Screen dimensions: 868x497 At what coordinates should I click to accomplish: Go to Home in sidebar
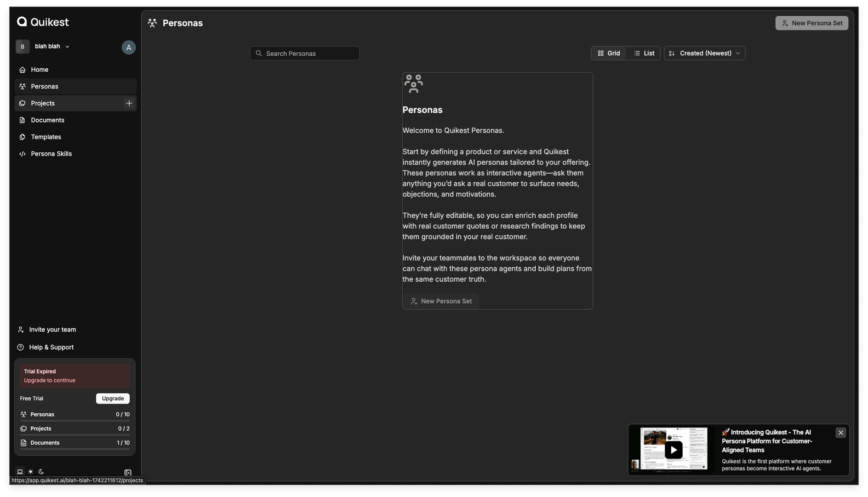tap(75, 69)
